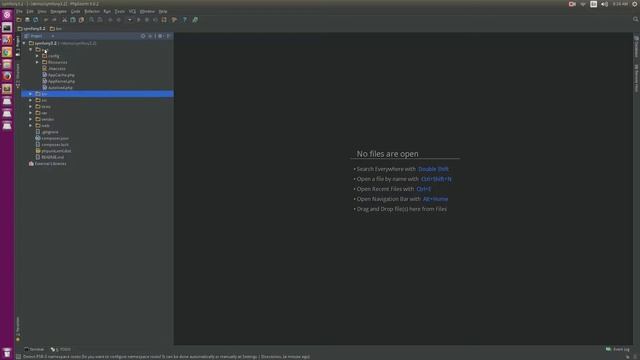Select External Libraries node
This screenshot has width=640, height=360.
(50, 164)
